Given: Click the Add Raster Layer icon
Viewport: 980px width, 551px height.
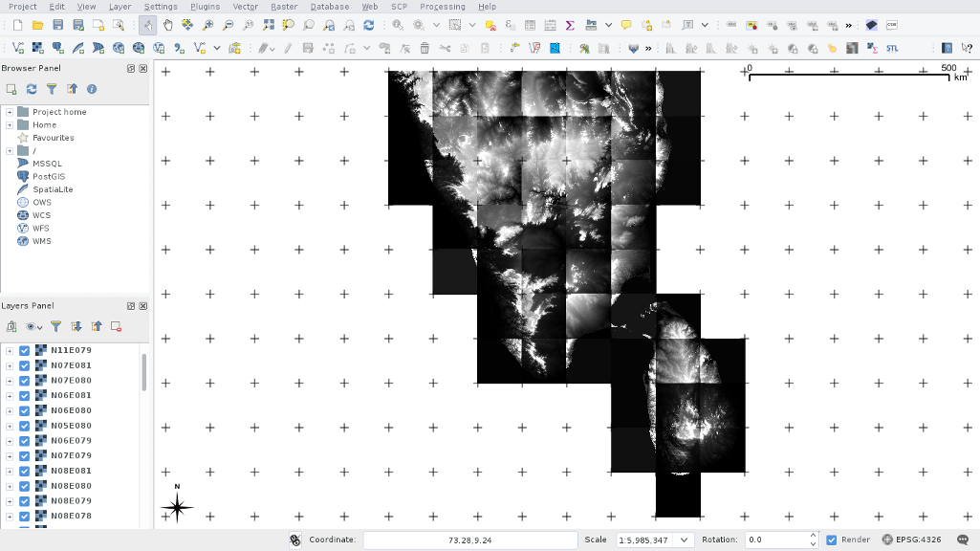Looking at the screenshot, I should tap(37, 48).
